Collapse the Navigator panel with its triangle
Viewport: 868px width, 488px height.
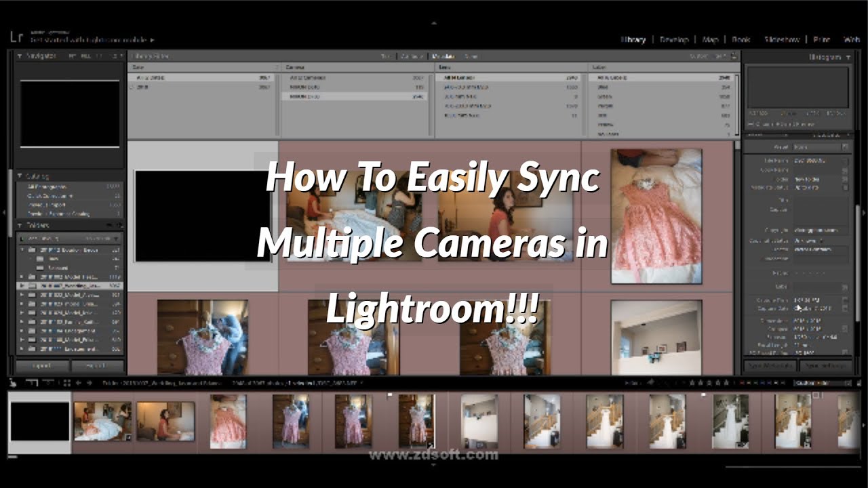20,56
